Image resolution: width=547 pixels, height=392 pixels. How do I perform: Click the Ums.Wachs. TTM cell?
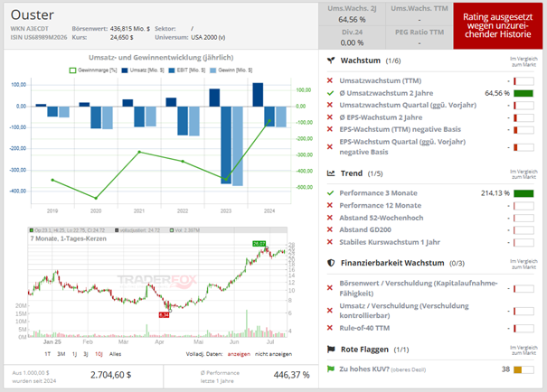tap(420, 14)
